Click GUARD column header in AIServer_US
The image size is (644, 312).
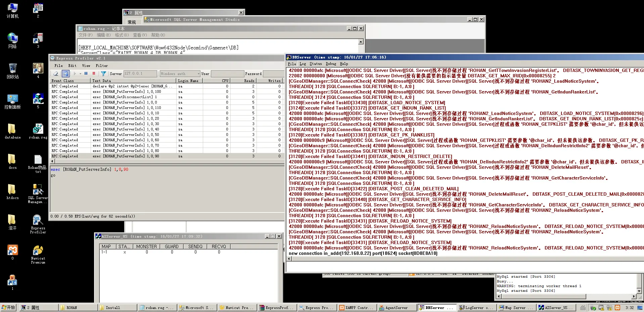pos(172,246)
